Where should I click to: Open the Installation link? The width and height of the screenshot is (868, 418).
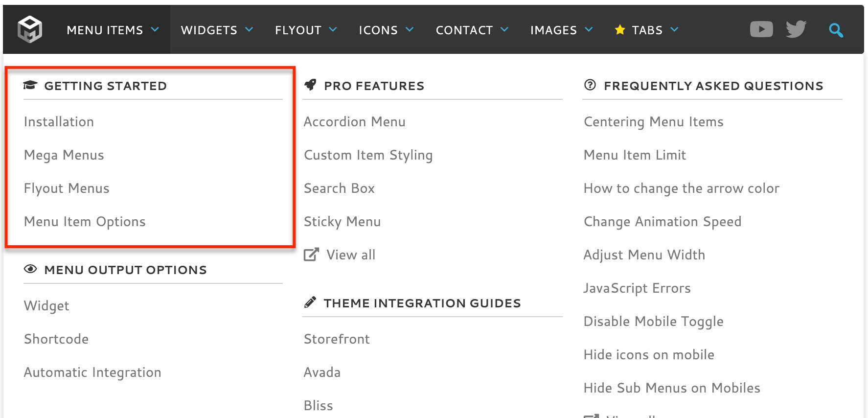click(x=59, y=122)
